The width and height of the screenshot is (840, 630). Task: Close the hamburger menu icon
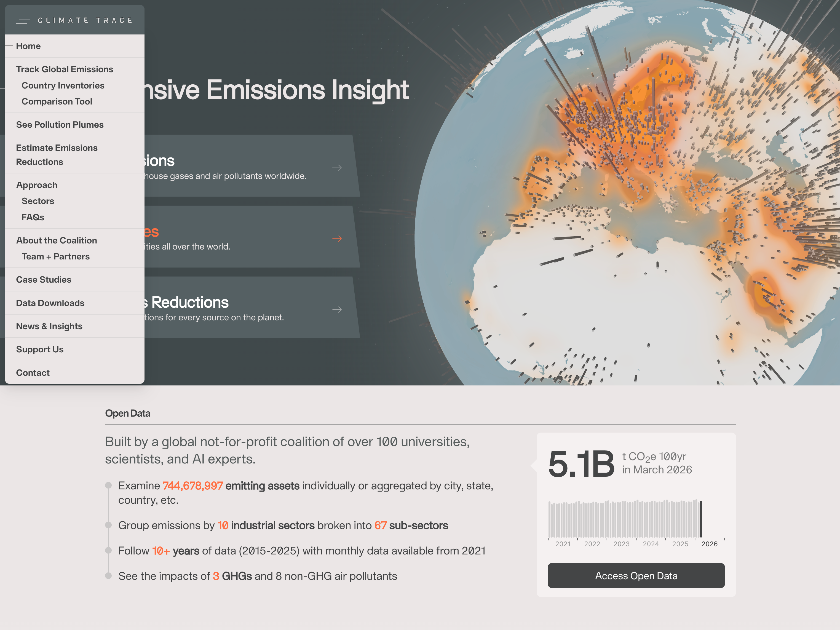(23, 20)
